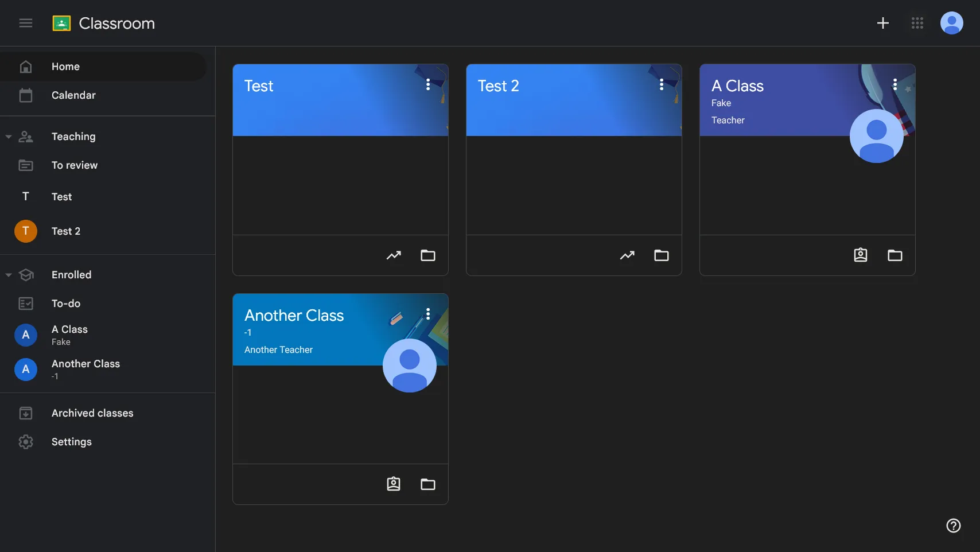Open Drive folder for Test card
The image size is (980, 552).
[x=428, y=255]
